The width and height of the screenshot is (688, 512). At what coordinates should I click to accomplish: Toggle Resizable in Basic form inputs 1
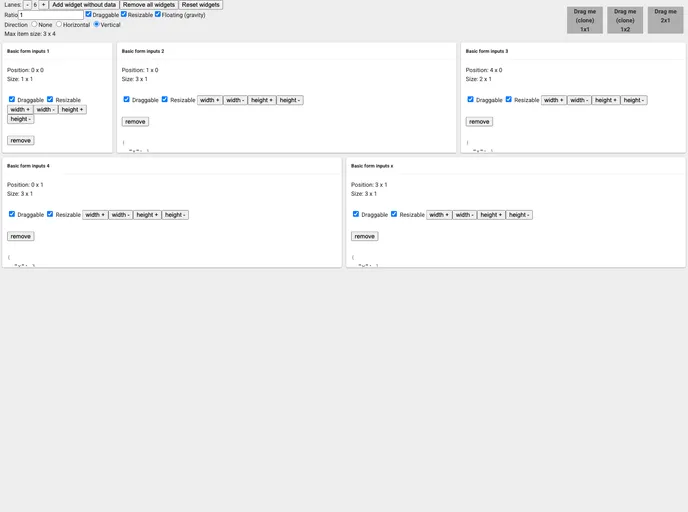click(50, 99)
